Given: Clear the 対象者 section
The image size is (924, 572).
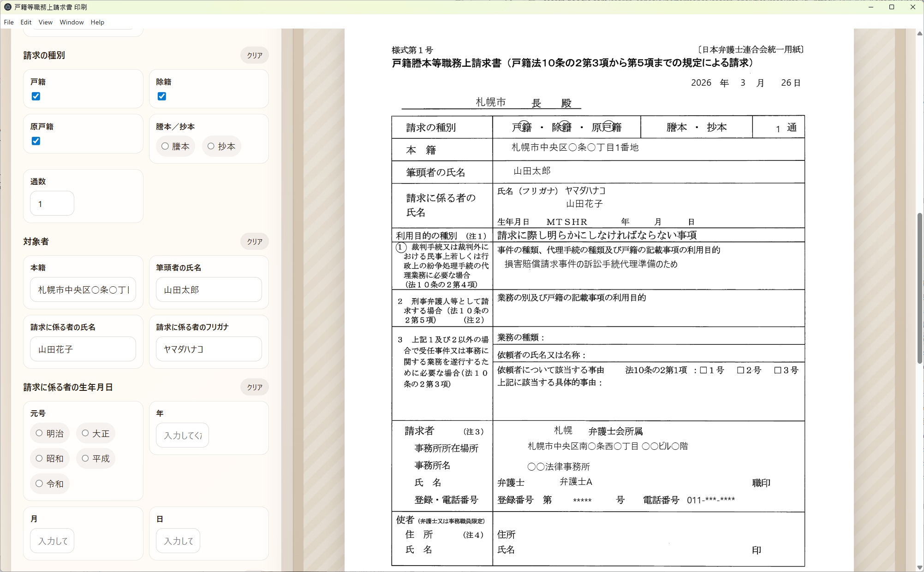Looking at the screenshot, I should coord(255,242).
